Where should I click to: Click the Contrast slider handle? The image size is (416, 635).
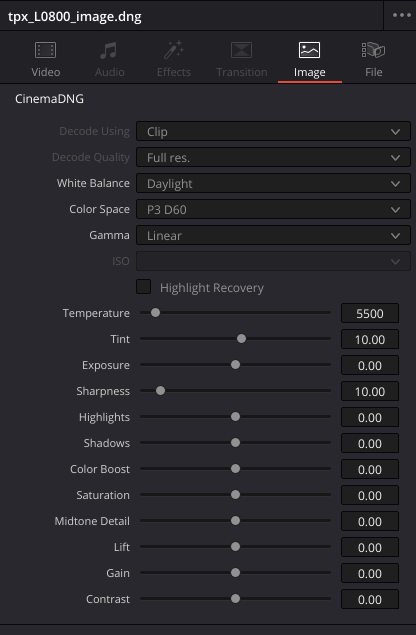point(235,599)
